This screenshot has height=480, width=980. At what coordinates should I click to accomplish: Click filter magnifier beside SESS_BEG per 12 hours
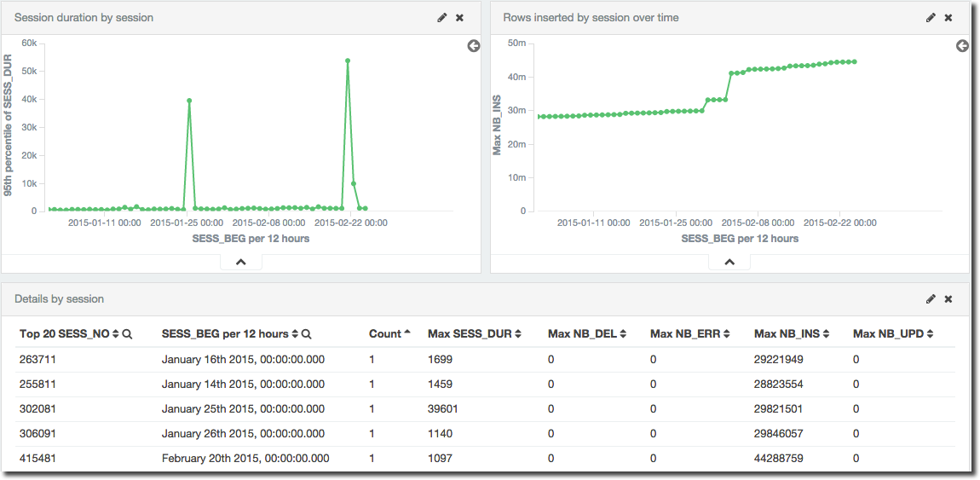pyautogui.click(x=306, y=334)
